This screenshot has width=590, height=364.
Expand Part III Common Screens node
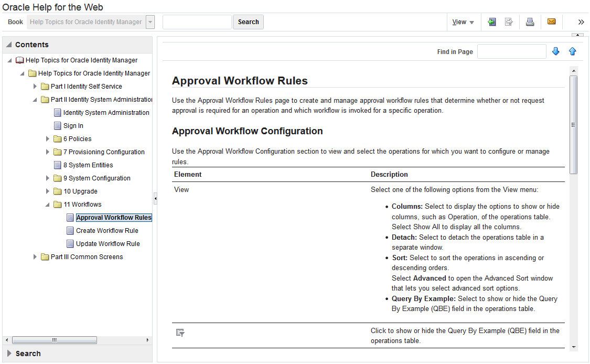click(35, 256)
